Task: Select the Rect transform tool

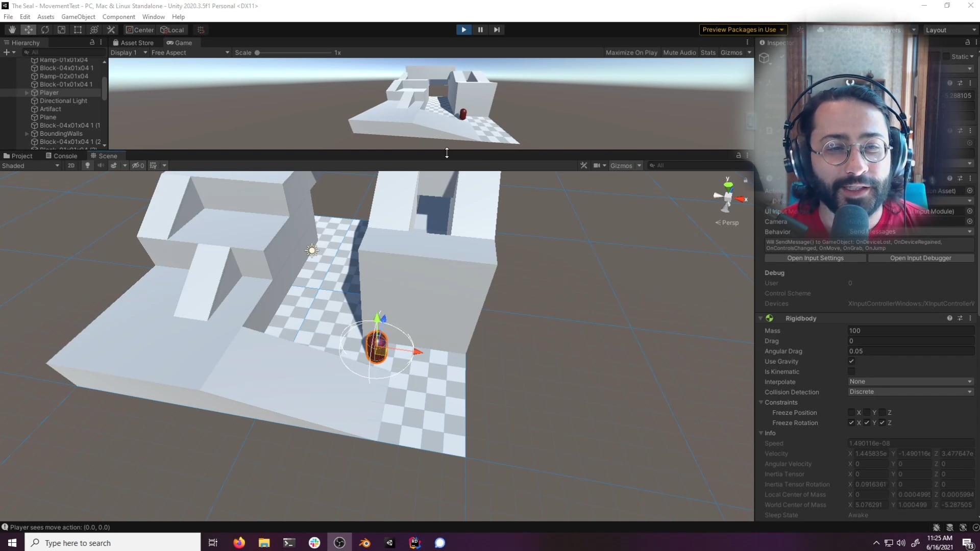Action: click(78, 30)
